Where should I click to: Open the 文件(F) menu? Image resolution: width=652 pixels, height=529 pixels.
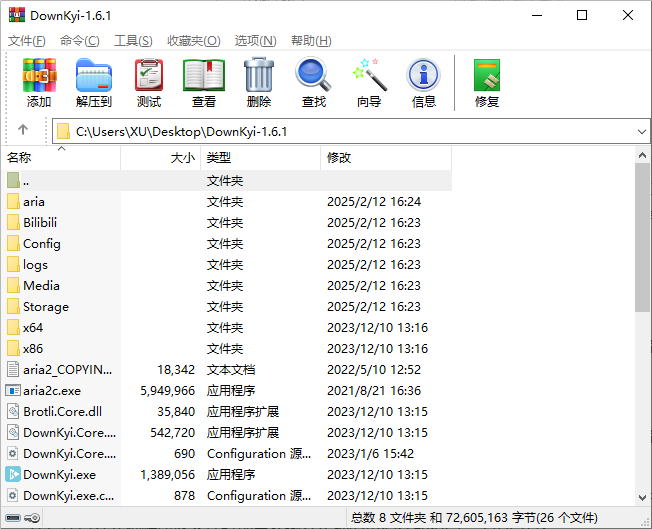coord(27,41)
